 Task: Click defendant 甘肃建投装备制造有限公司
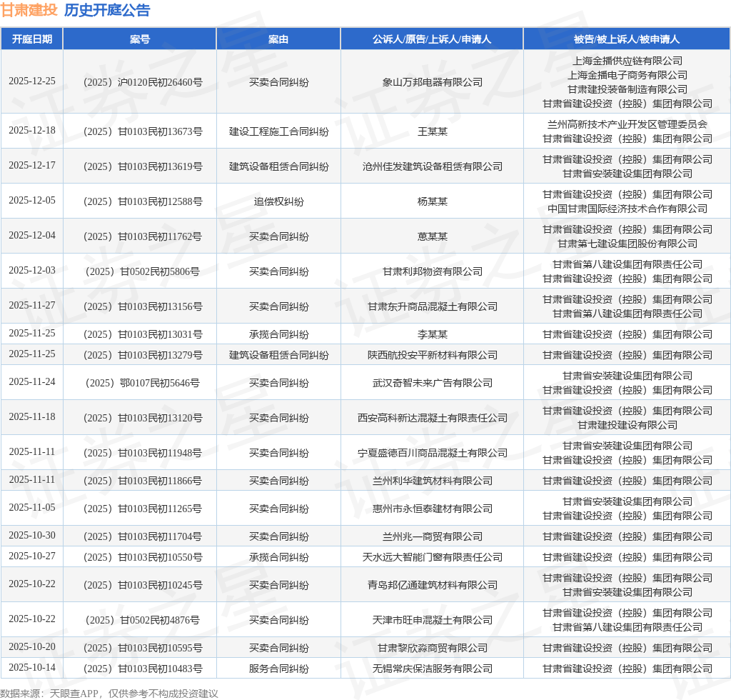[627, 89]
